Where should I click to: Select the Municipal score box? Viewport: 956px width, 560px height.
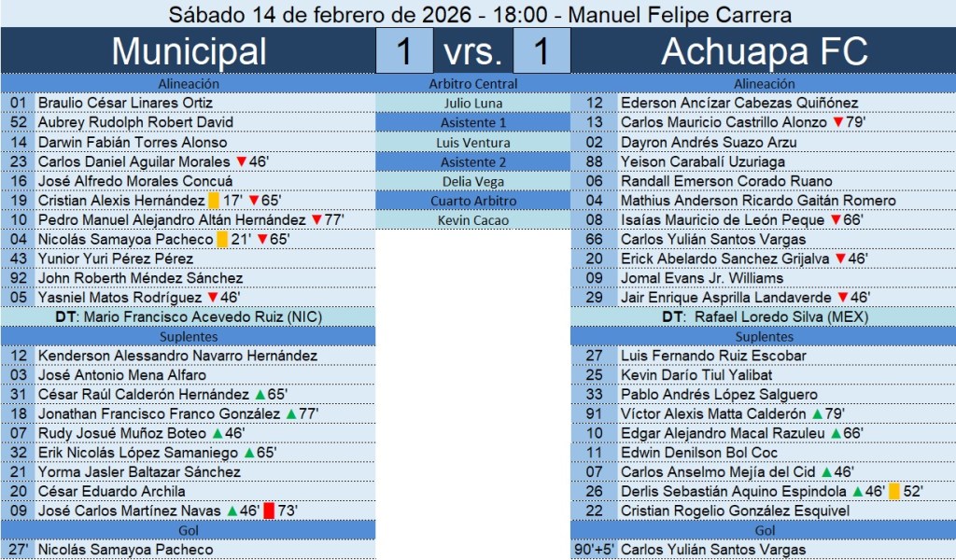[x=404, y=50]
